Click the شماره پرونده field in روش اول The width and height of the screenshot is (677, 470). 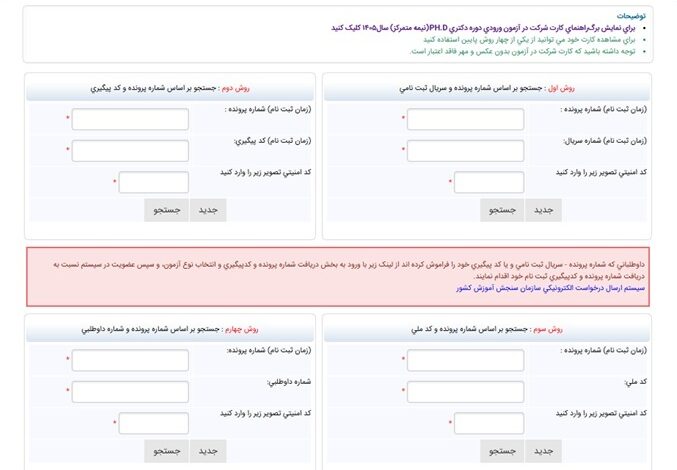click(x=451, y=119)
